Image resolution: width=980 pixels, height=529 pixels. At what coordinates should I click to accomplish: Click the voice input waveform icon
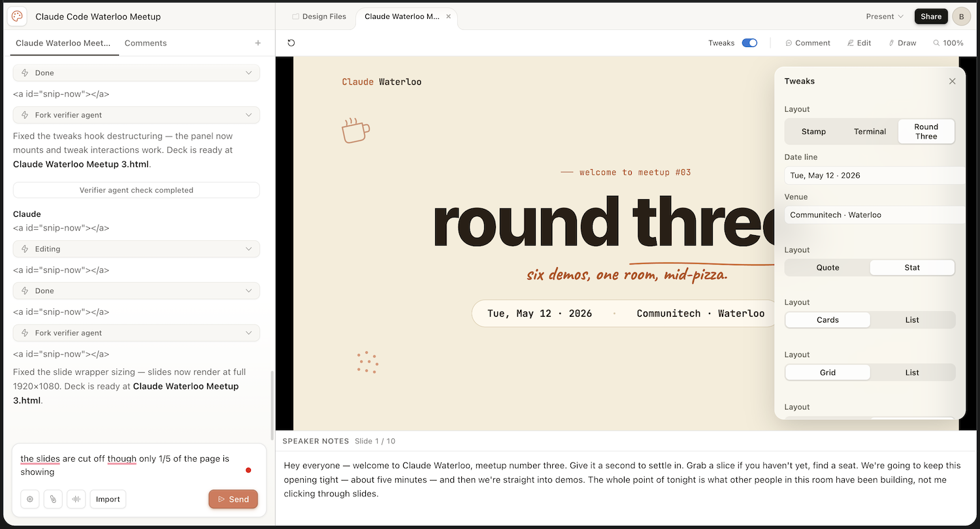[76, 500]
